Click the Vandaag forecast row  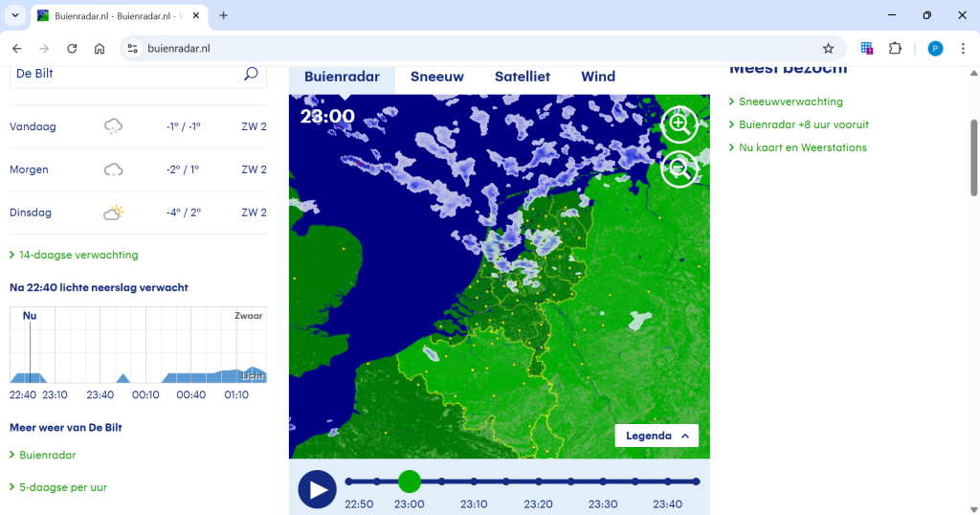pyautogui.click(x=138, y=127)
